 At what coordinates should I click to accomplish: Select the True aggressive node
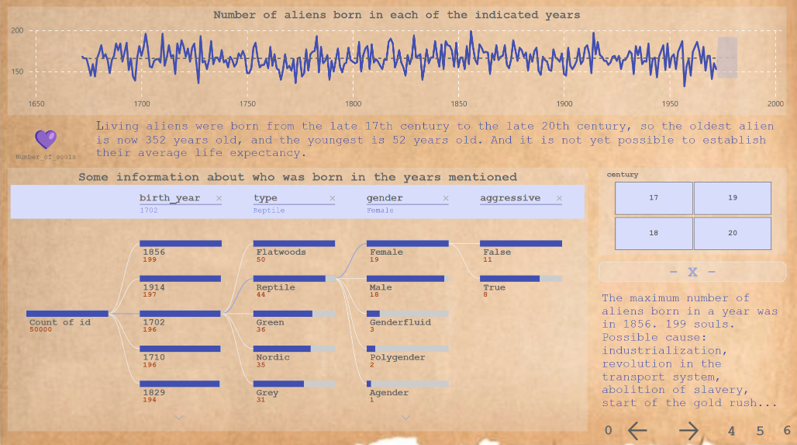tap(521, 286)
